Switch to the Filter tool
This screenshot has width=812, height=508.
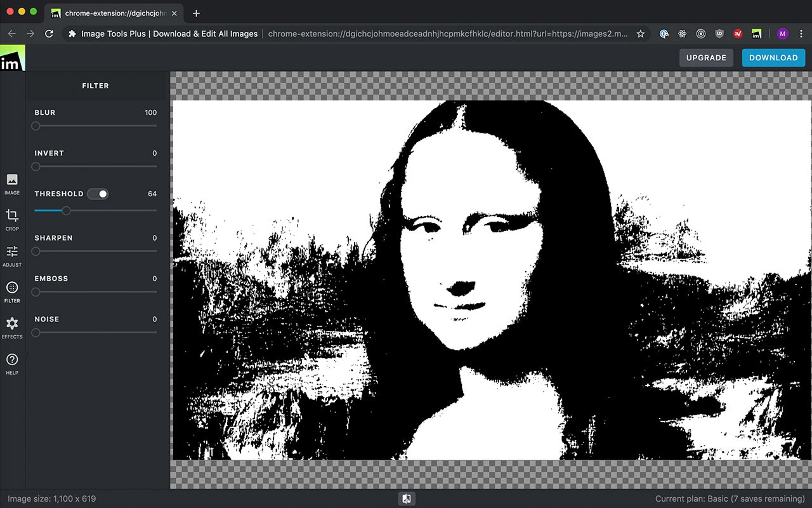point(12,292)
